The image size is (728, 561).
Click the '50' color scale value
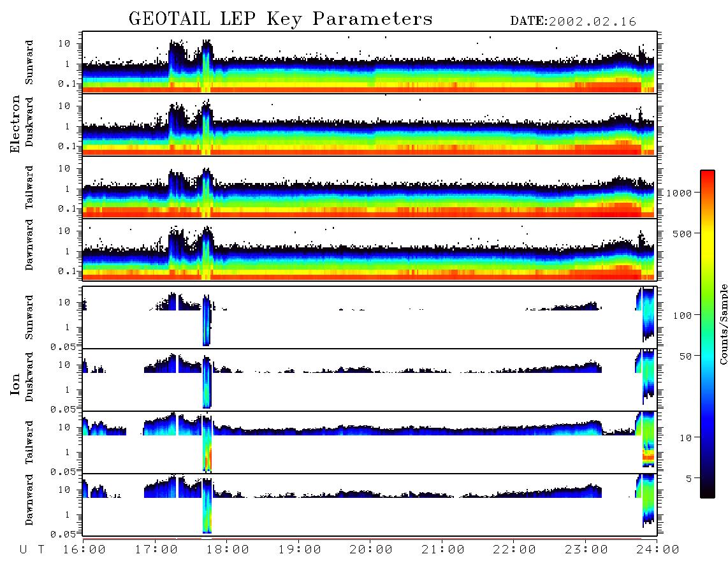[686, 356]
